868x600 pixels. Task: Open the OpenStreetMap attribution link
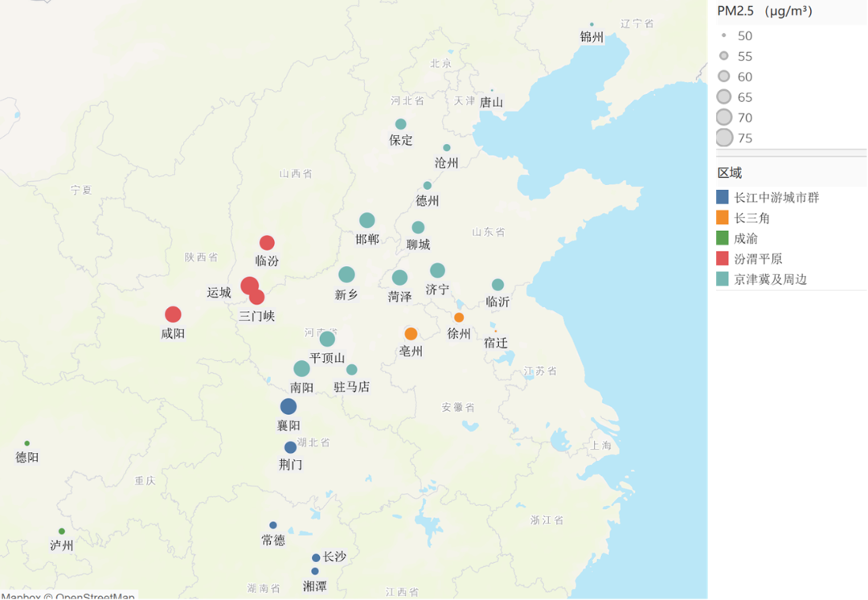(94, 596)
